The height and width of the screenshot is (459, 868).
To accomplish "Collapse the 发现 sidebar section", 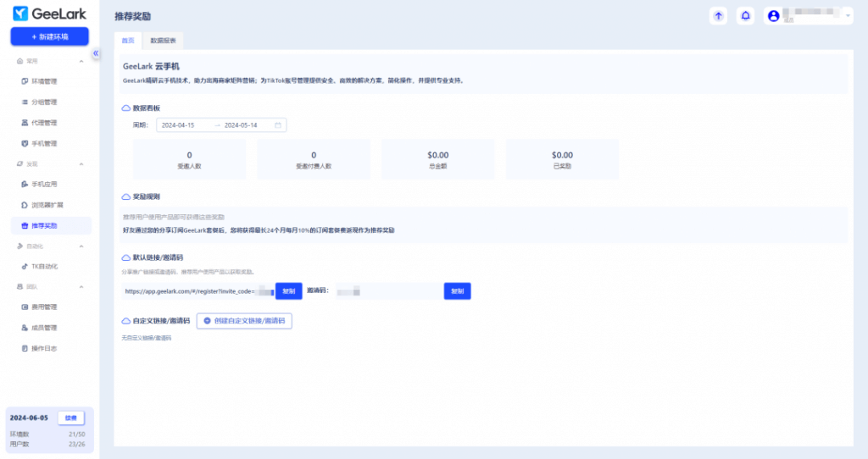I will [x=81, y=163].
